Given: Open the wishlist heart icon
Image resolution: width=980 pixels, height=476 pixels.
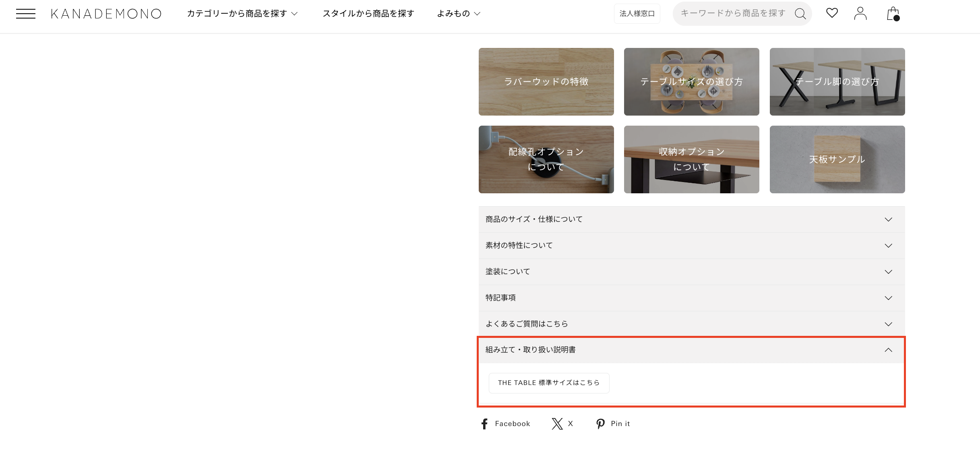Looking at the screenshot, I should click(x=832, y=13).
